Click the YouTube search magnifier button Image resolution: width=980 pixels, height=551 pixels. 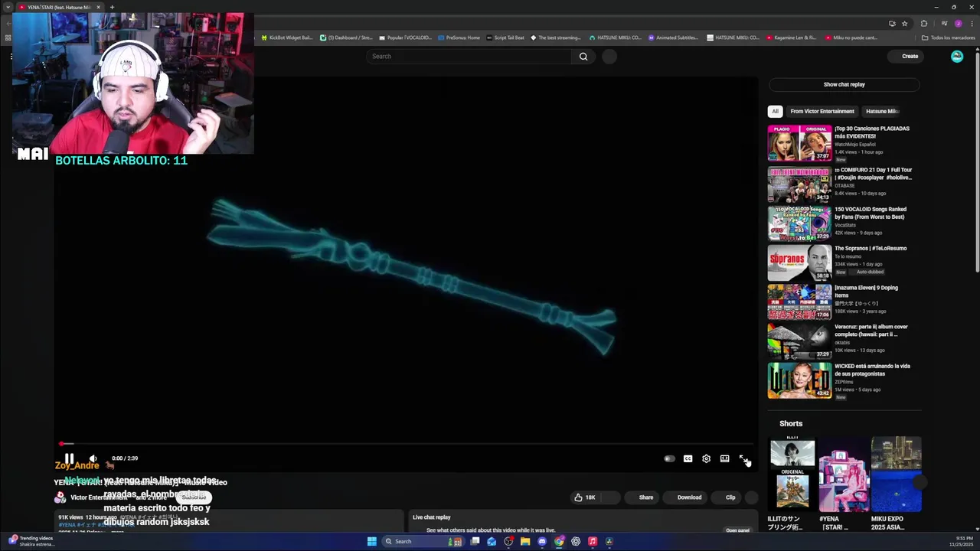point(583,56)
